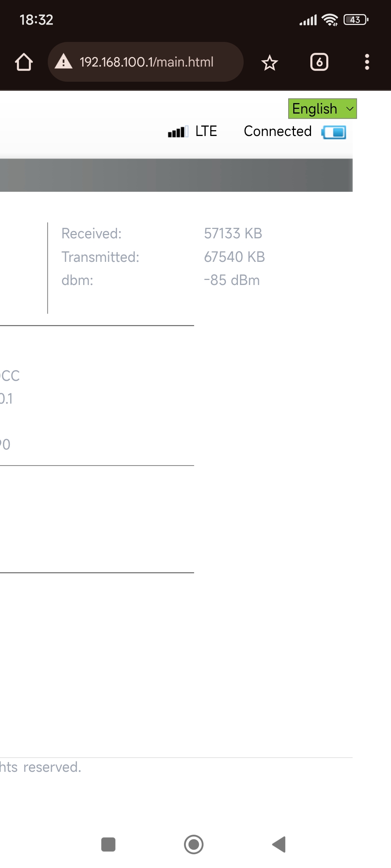Tap the phone WiFi status icon
The width and height of the screenshot is (391, 868).
point(330,20)
